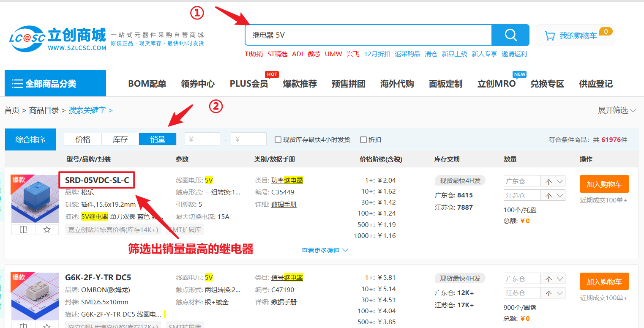
Task: Open 供应登记 navigation item
Action: point(596,84)
